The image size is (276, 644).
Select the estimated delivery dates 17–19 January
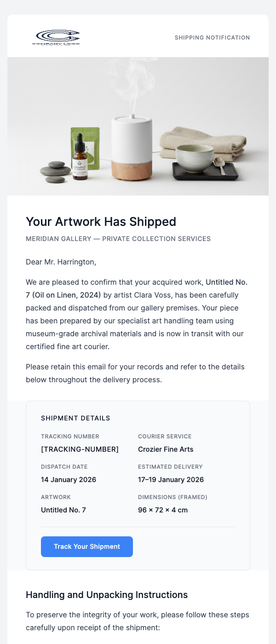click(x=171, y=479)
